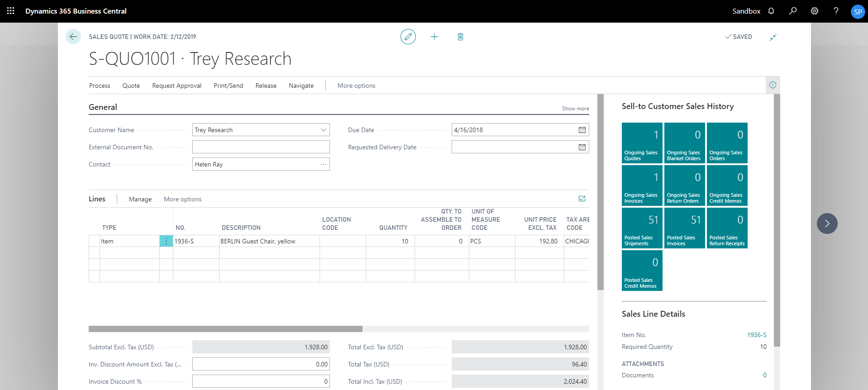Click the search magnifier icon
Screen dimensions: 868x390
[x=793, y=11]
